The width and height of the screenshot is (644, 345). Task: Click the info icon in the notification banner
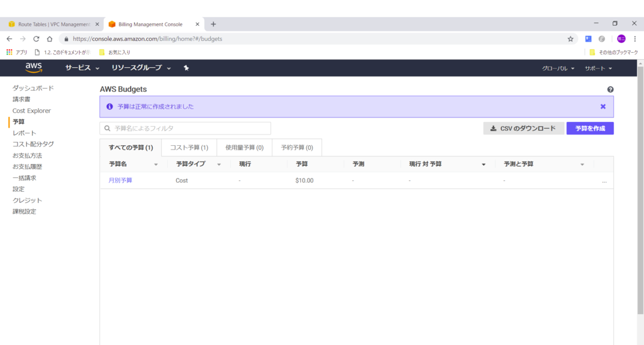(109, 107)
